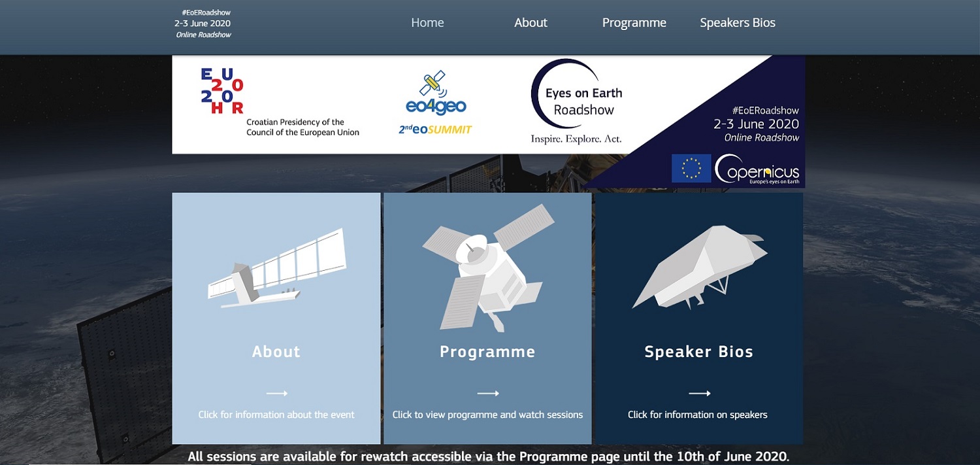980x465 pixels.
Task: Click 'Click for information about the event'
Action: 276,415
